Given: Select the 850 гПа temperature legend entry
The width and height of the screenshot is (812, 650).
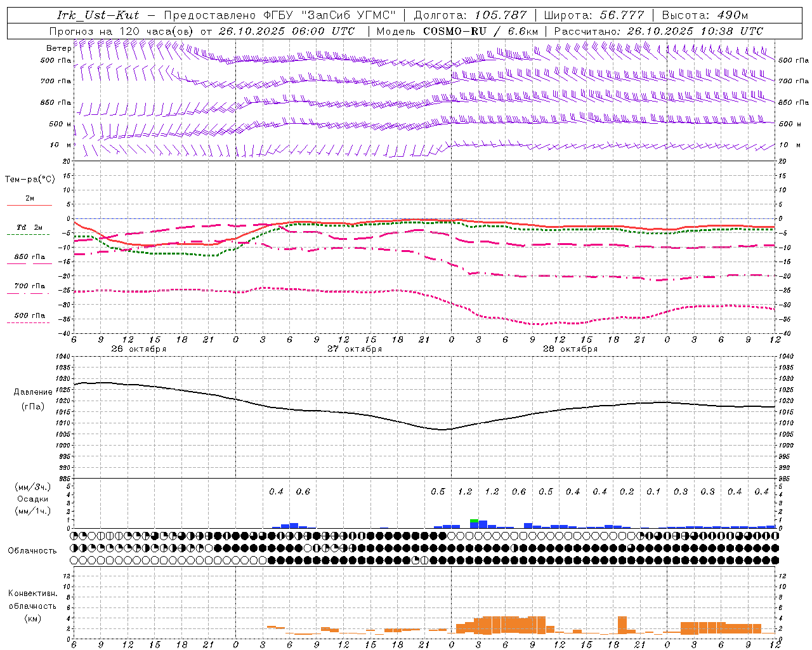Looking at the screenshot, I should point(29,260).
